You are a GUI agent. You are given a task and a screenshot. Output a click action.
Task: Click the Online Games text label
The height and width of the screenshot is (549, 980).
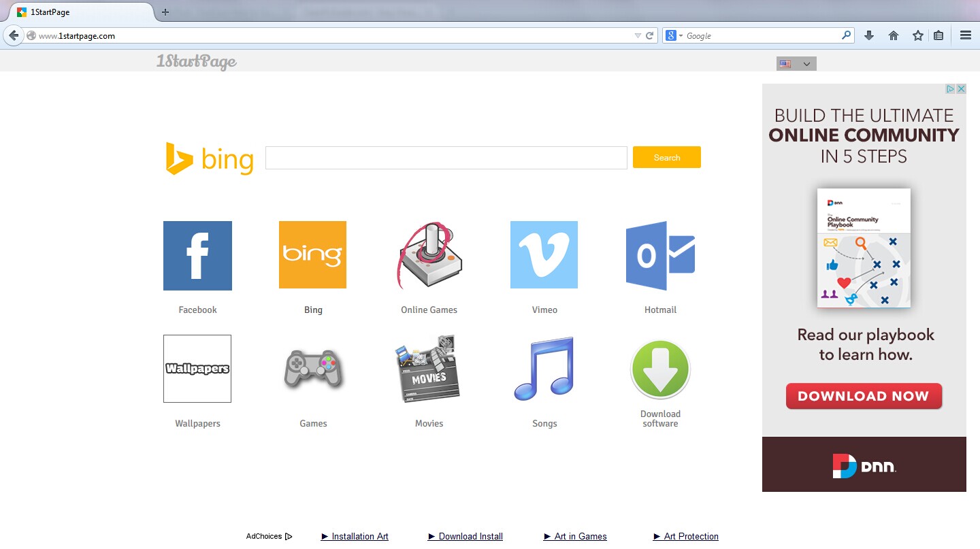429,310
